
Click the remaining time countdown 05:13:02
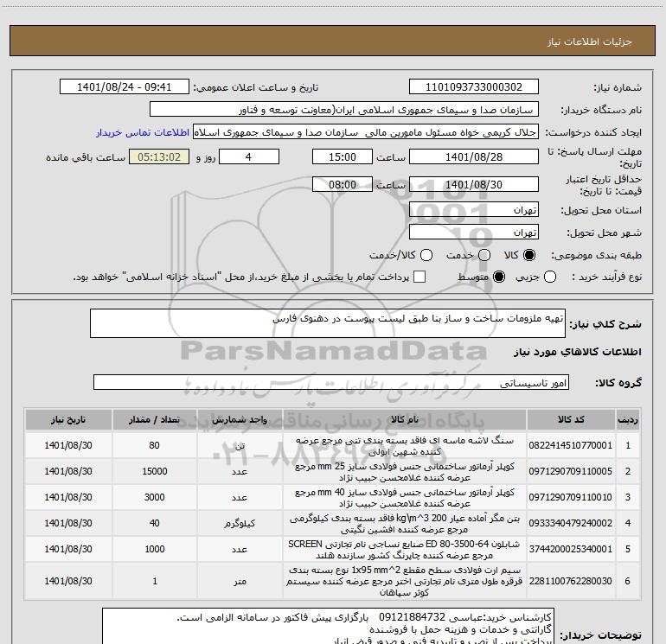click(159, 156)
